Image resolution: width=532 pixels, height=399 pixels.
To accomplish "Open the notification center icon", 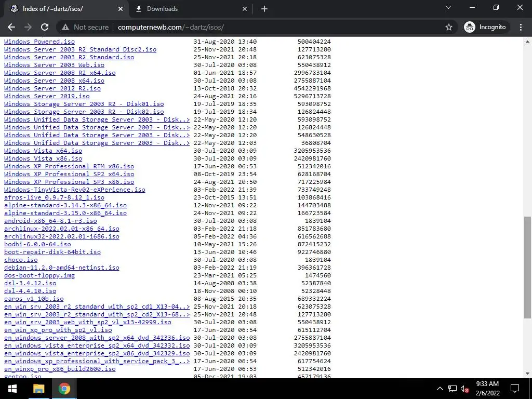I will click(x=515, y=389).
